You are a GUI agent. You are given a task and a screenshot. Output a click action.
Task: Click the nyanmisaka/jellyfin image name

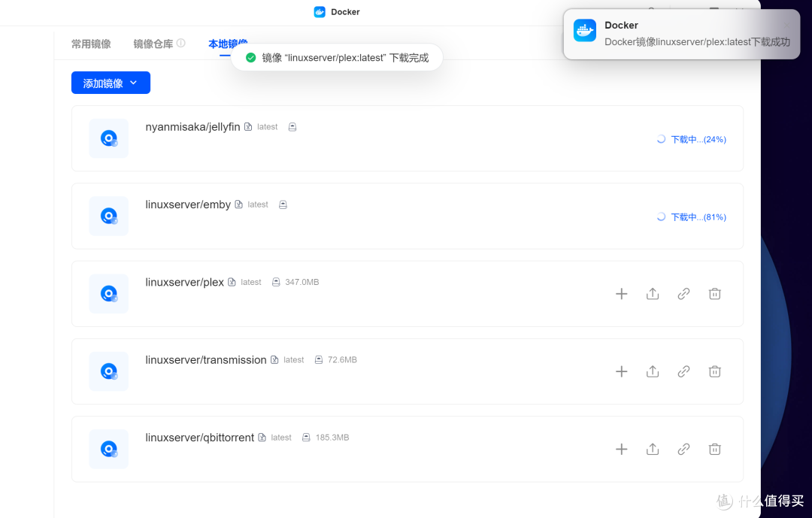click(192, 127)
